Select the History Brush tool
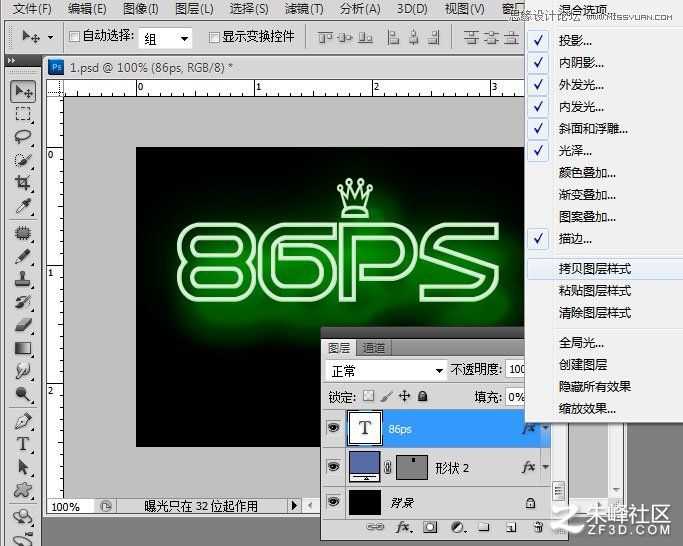683x546 pixels. tap(23, 302)
